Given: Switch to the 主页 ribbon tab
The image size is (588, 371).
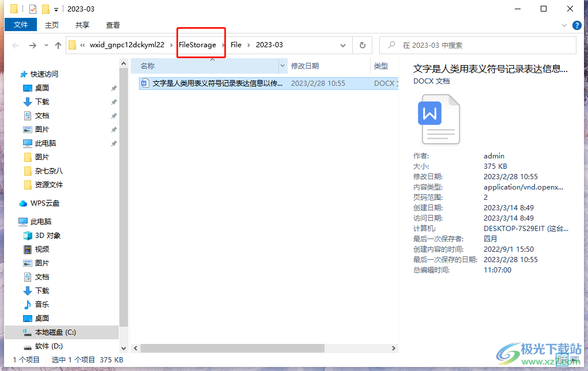Looking at the screenshot, I should pos(52,25).
